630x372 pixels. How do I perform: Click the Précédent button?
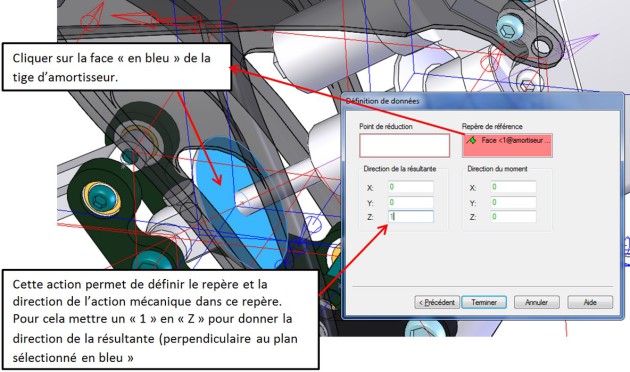click(x=437, y=302)
